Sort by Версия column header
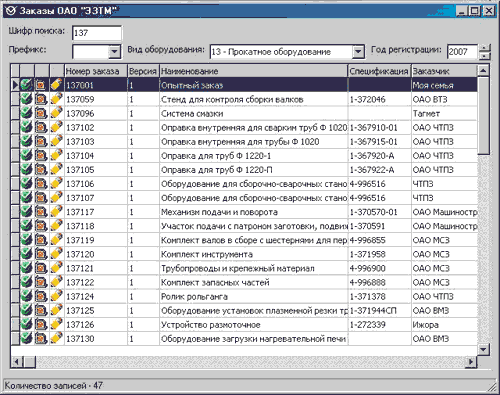The width and height of the screenshot is (500, 395). click(143, 71)
